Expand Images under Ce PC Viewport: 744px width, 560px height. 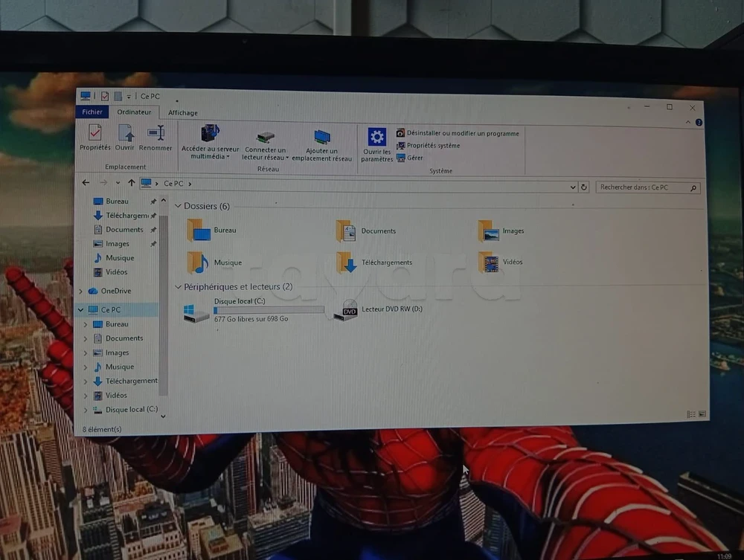point(86,353)
